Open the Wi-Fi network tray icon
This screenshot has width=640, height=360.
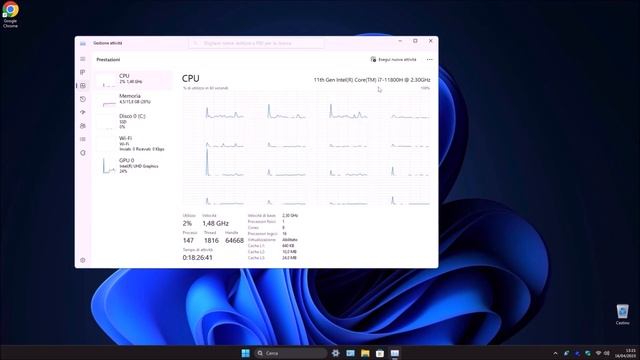[x=598, y=353]
